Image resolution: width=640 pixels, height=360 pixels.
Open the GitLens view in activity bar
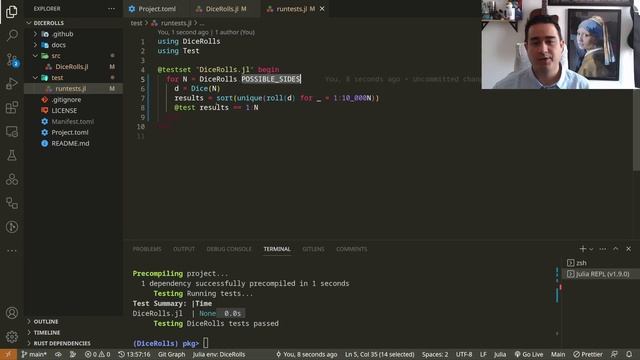click(12, 227)
